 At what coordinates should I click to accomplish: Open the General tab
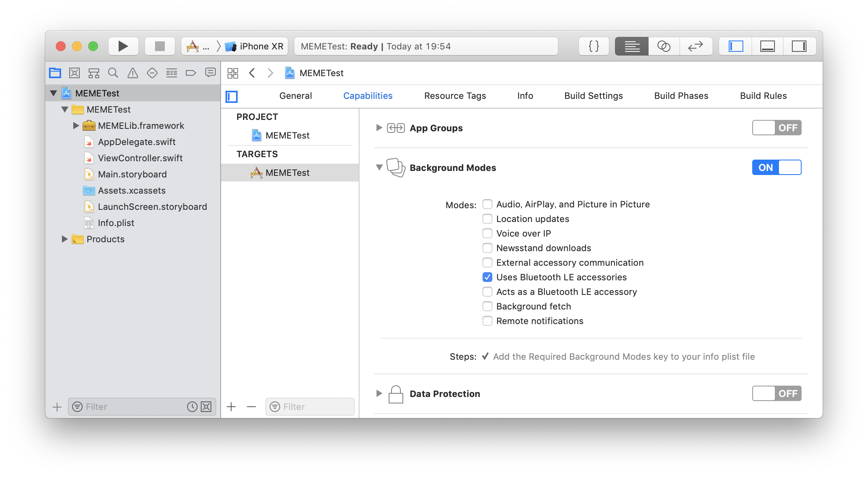coord(295,96)
